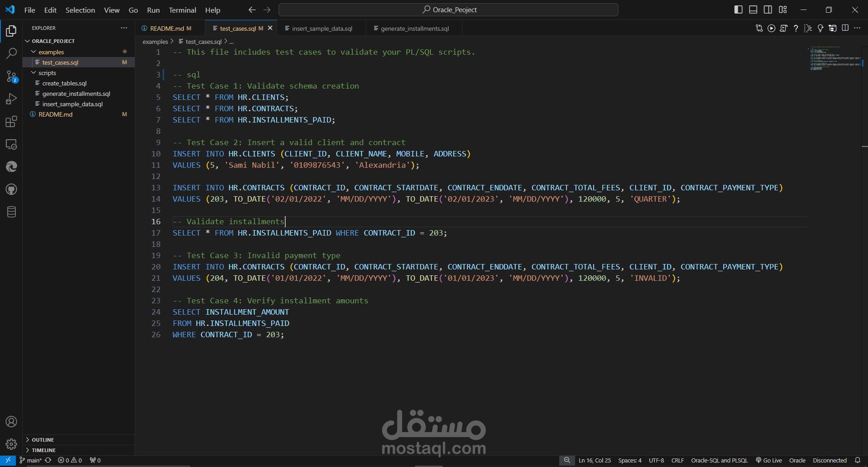Click the Disconnected connection status
Viewport: 868px width, 467px height.
pos(830,460)
